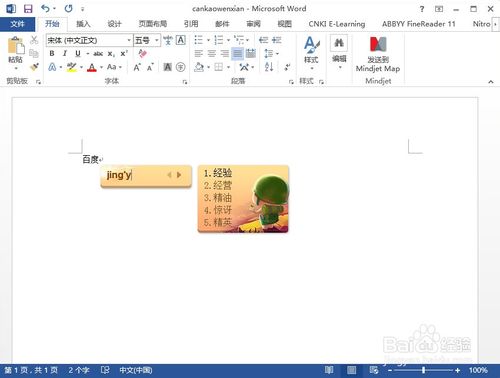Decrease paragraph indent
Screen dimensions: 500x378
pos(263,40)
